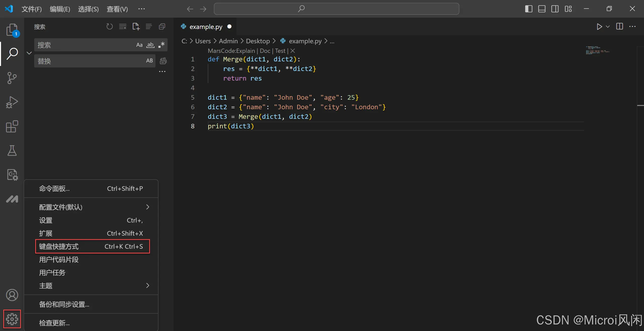Screen dimensions: 644x331
Task: Open the Run and Debug view
Action: point(12,102)
